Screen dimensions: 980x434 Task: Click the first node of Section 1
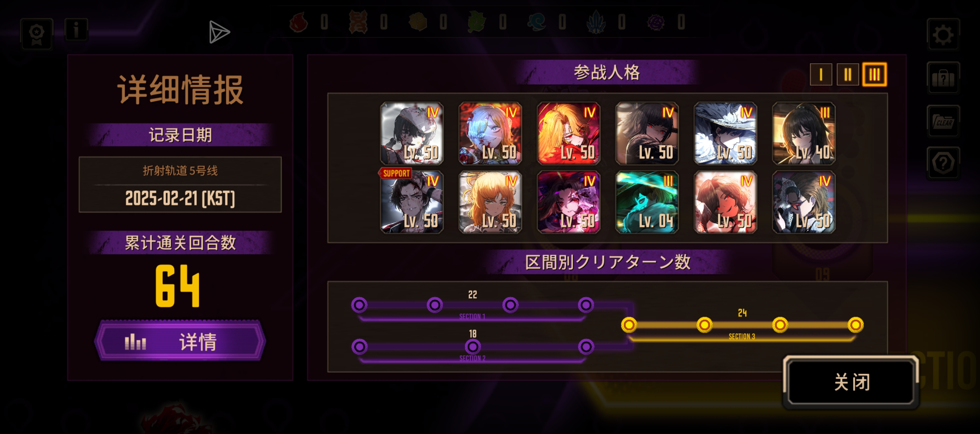(359, 305)
